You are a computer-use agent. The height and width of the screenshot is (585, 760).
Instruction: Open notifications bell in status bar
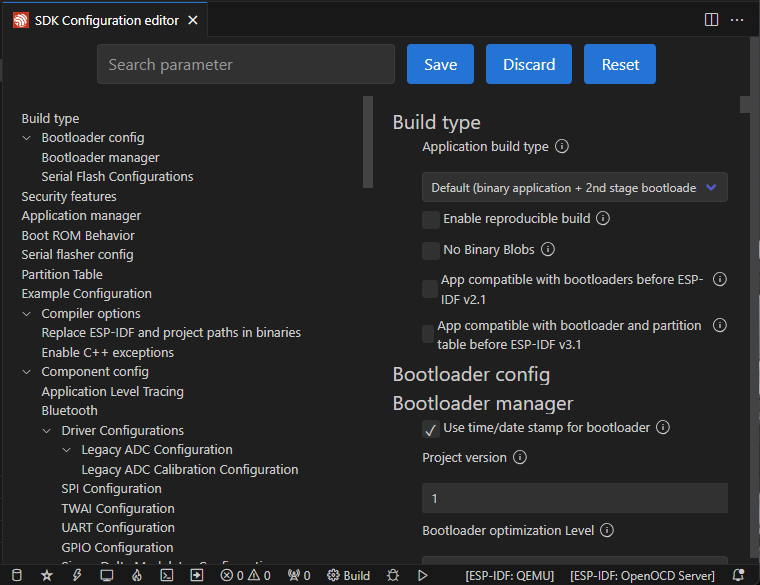[738, 575]
